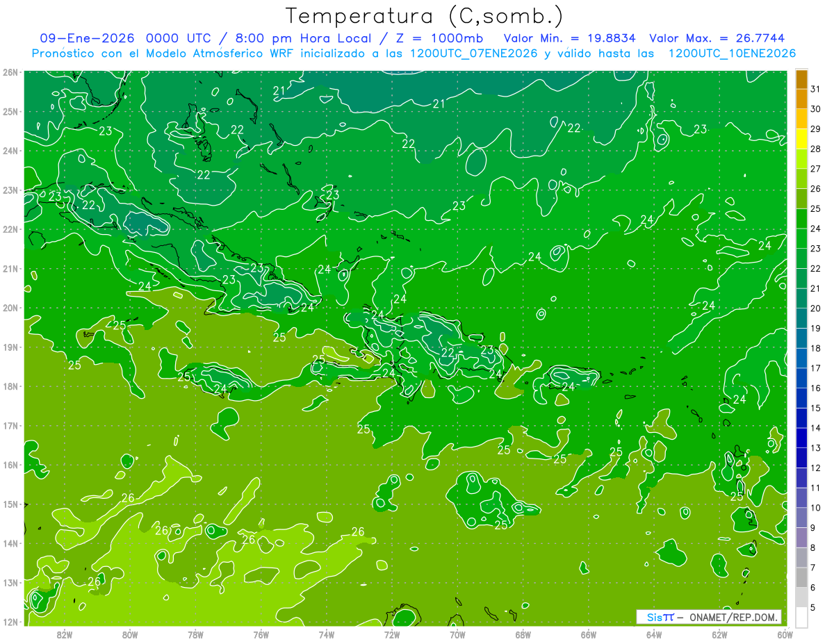Click colorbar label '11'

816,488
